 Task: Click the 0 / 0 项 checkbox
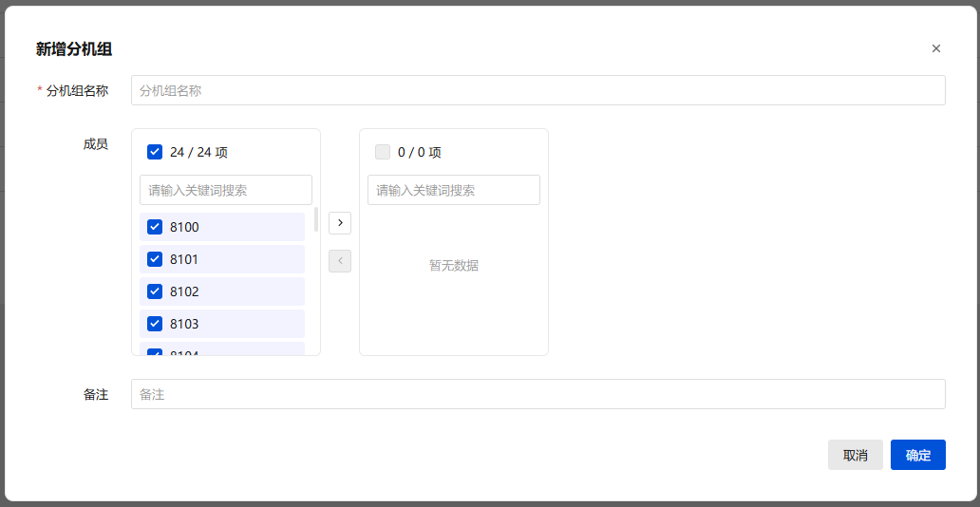tap(383, 152)
